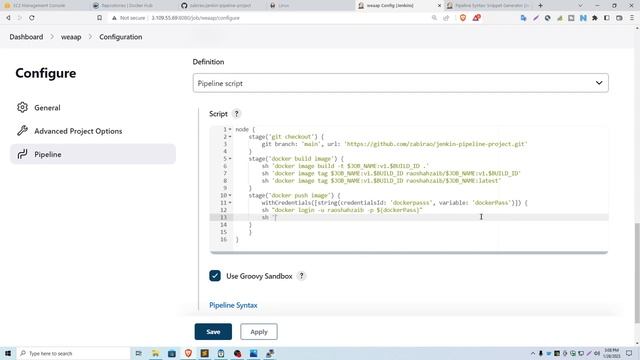This screenshot has height=360, width=640.
Task: Open the extensions puzzle icon
Action: [595, 18]
